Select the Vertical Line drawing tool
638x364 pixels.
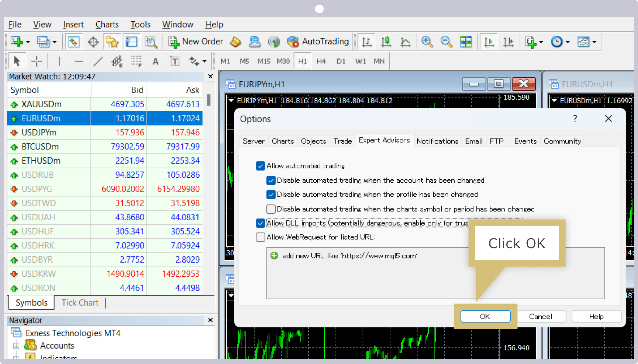pyautogui.click(x=59, y=61)
